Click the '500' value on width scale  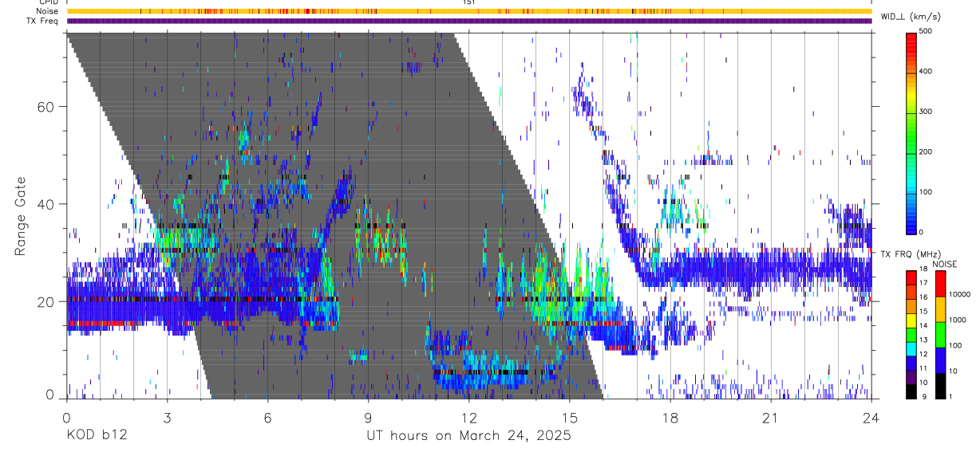(x=925, y=31)
